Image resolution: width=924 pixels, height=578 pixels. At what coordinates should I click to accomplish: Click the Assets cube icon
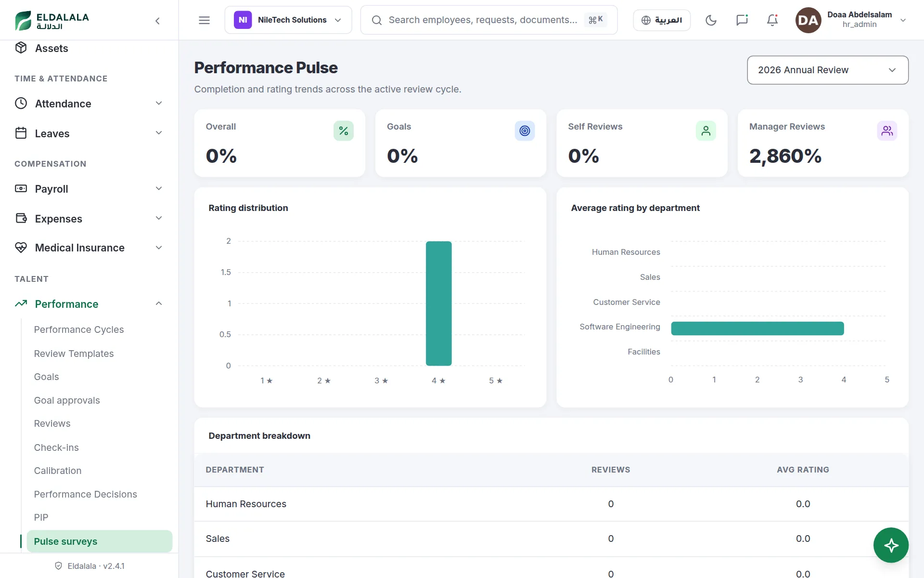pyautogui.click(x=21, y=48)
